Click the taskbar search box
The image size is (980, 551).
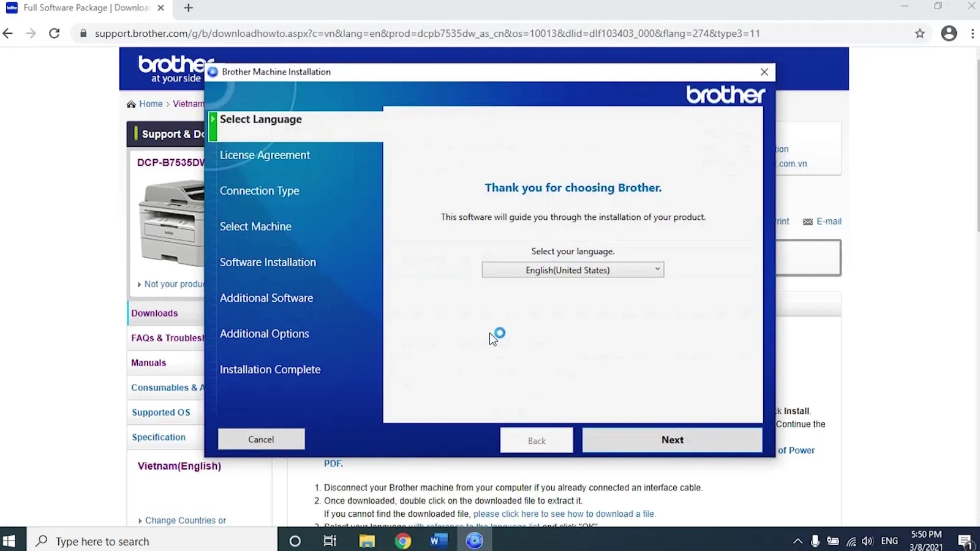(152, 541)
